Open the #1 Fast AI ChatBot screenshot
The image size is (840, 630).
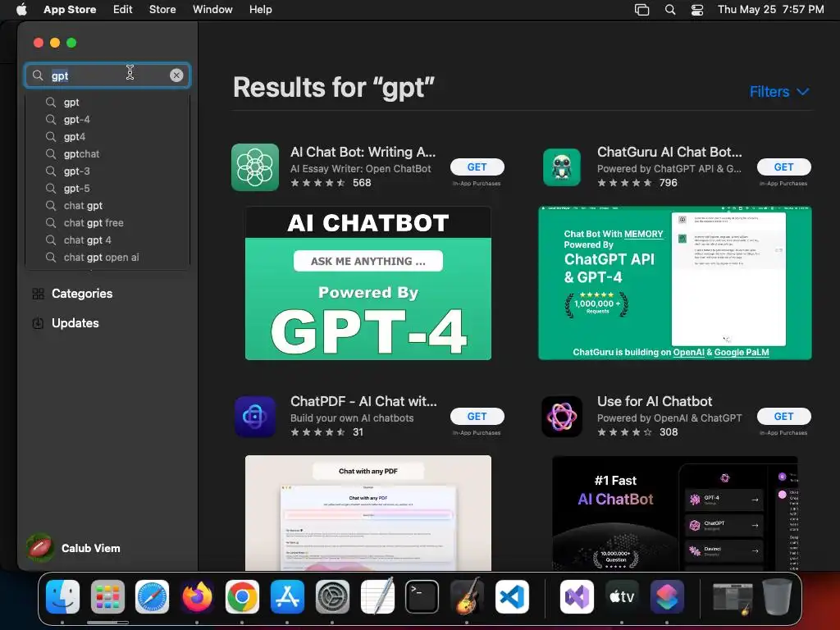[675, 514]
